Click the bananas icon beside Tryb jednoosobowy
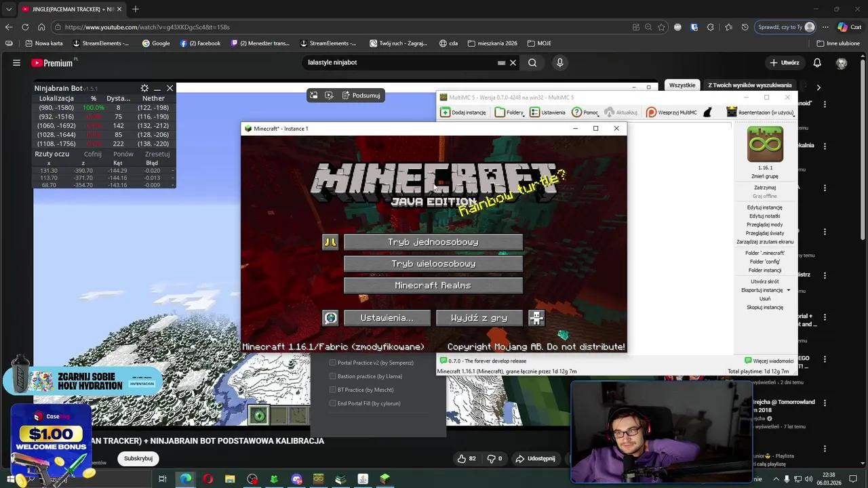 330,242
